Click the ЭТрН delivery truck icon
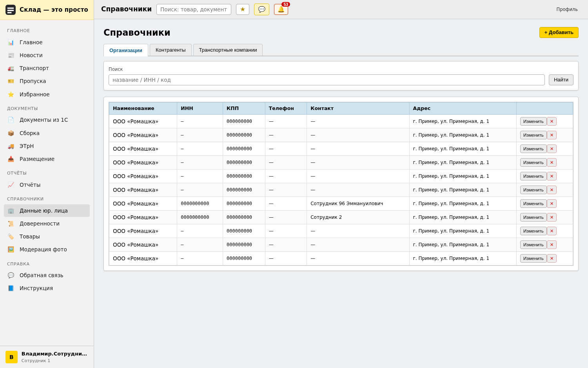The image size is (588, 368). point(11,146)
